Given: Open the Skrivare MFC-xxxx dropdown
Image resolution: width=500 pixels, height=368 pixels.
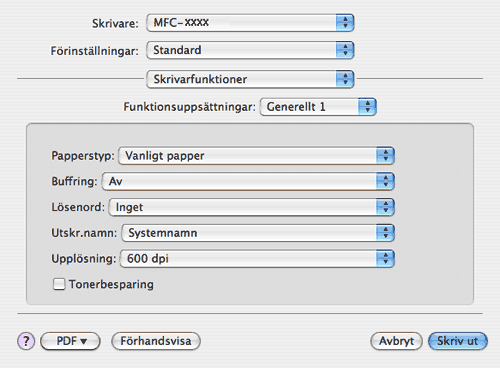Looking at the screenshot, I should 250,23.
